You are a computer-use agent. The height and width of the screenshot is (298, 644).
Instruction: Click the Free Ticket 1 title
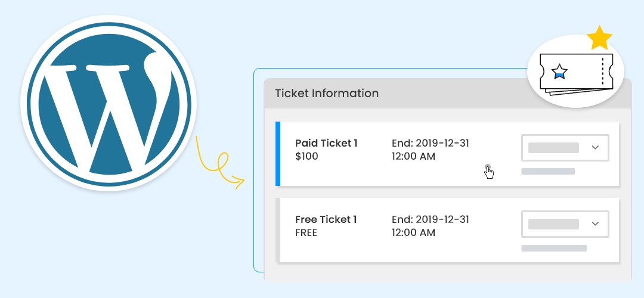point(326,219)
